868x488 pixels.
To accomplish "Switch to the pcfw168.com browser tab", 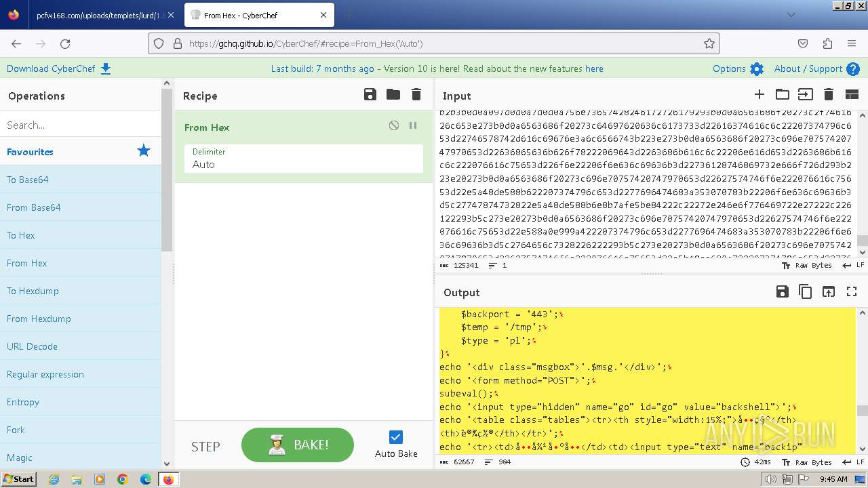I will click(99, 15).
